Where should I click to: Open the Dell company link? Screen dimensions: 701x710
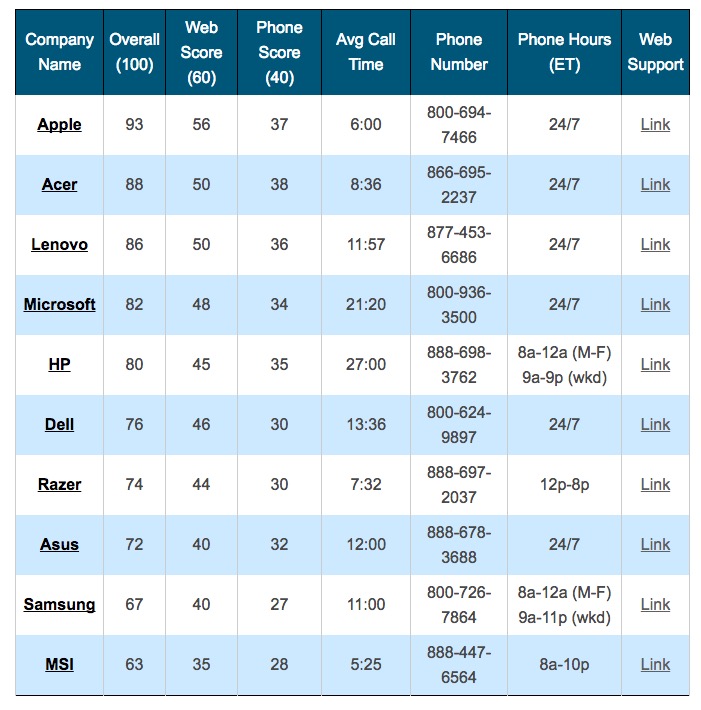59,425
